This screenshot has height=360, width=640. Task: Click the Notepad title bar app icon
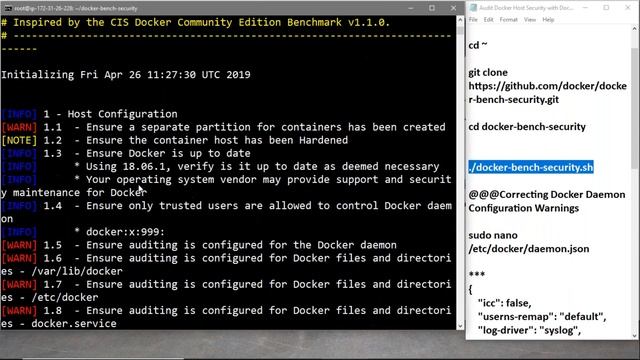[x=473, y=8]
